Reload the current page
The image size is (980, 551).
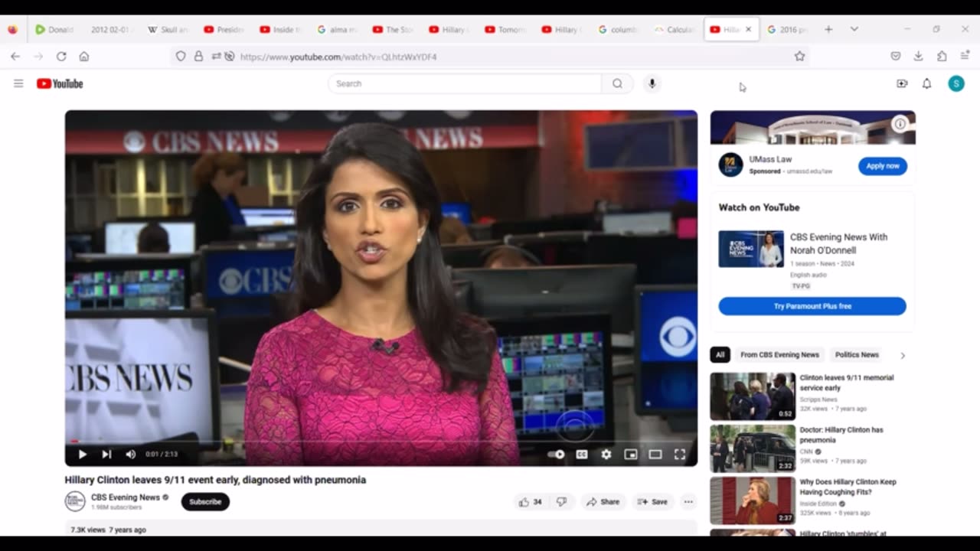tap(61, 57)
